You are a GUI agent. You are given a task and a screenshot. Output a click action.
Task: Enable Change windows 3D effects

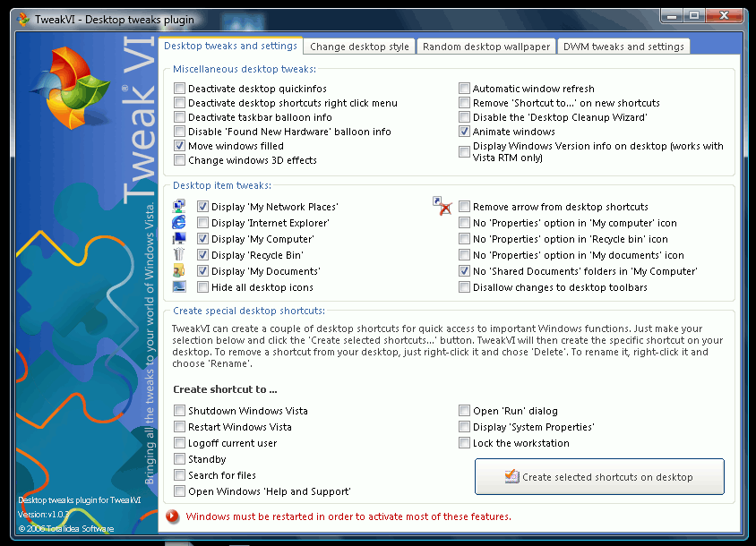coord(179,160)
